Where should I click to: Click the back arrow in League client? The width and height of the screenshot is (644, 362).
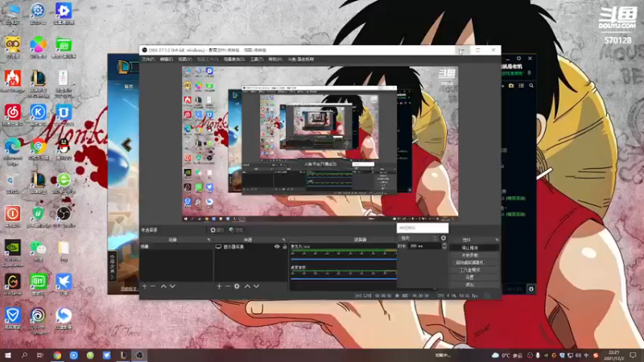(x=126, y=145)
